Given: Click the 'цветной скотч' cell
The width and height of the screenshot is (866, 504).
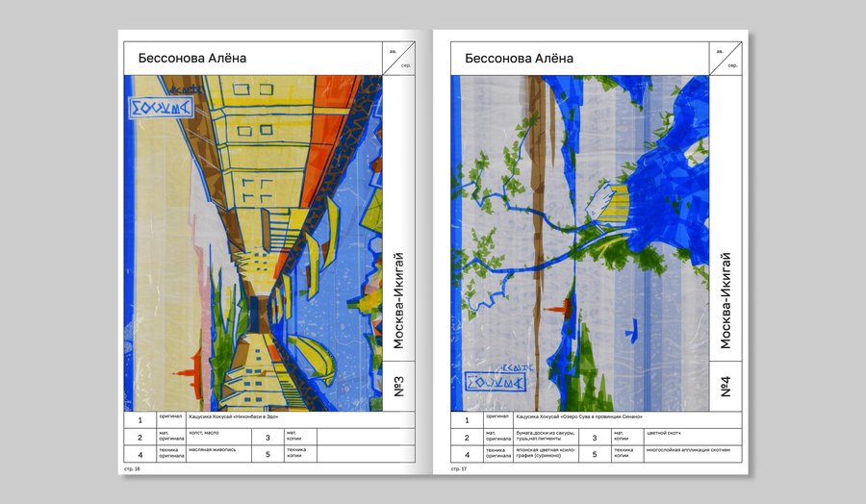Looking at the screenshot, I should pos(693,437).
